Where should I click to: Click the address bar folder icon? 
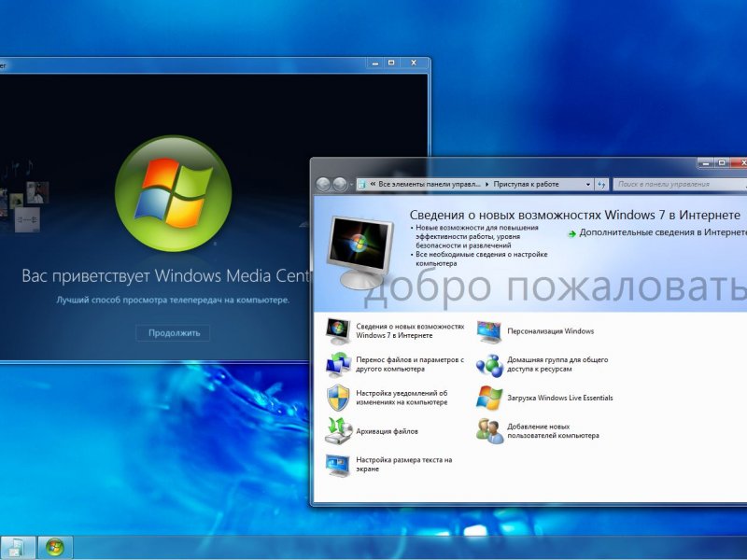362,184
